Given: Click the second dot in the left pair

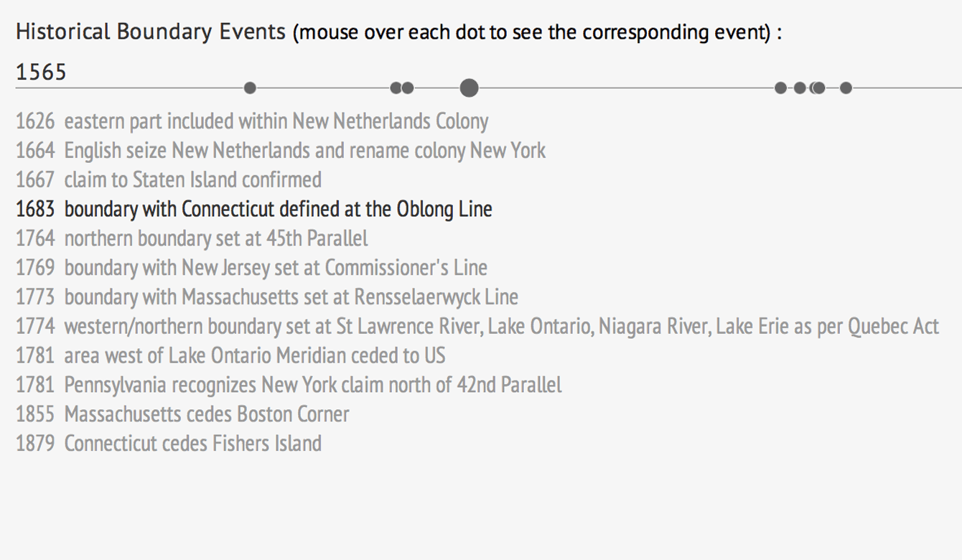Looking at the screenshot, I should click(408, 88).
